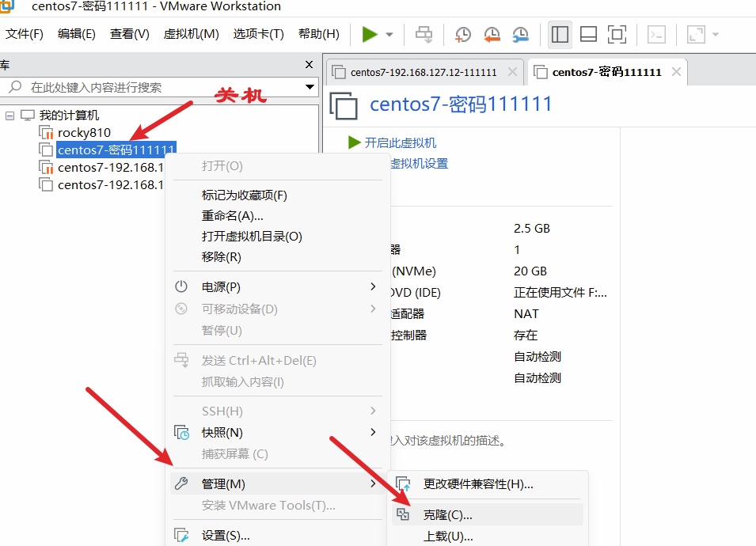Open the dropdown arrow beside the power-on button
This screenshot has height=546, width=756.
389,35
